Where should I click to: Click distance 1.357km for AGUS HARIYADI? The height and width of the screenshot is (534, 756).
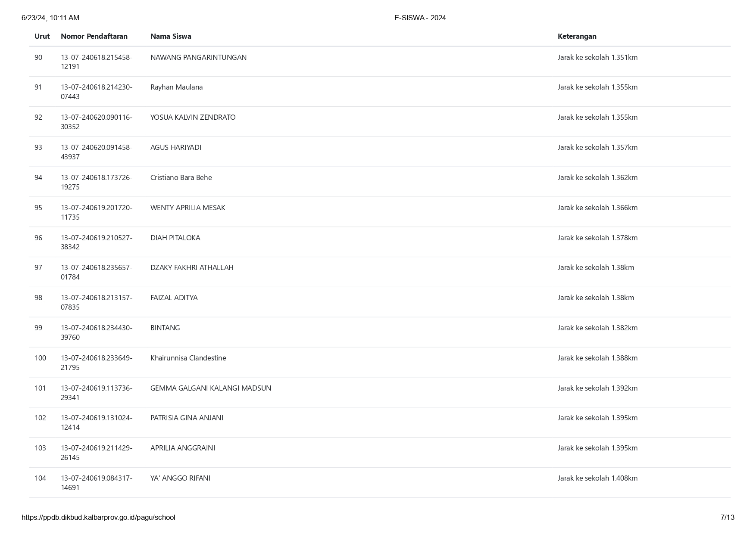point(597,147)
